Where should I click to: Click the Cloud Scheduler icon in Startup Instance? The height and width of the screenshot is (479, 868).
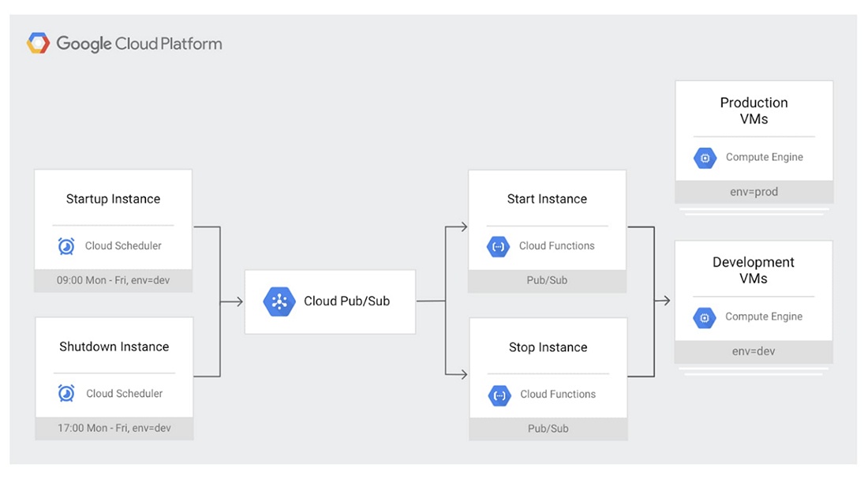pyautogui.click(x=67, y=246)
